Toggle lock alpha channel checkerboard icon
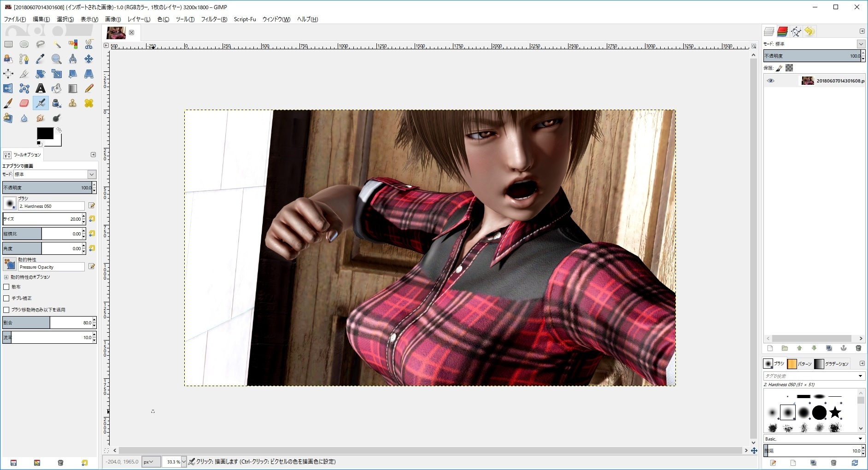 coord(789,68)
